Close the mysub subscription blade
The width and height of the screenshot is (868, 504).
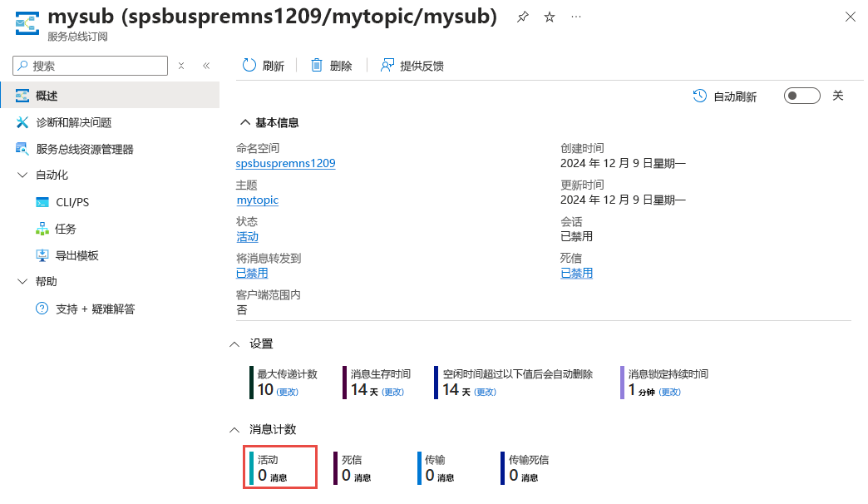coord(851,17)
